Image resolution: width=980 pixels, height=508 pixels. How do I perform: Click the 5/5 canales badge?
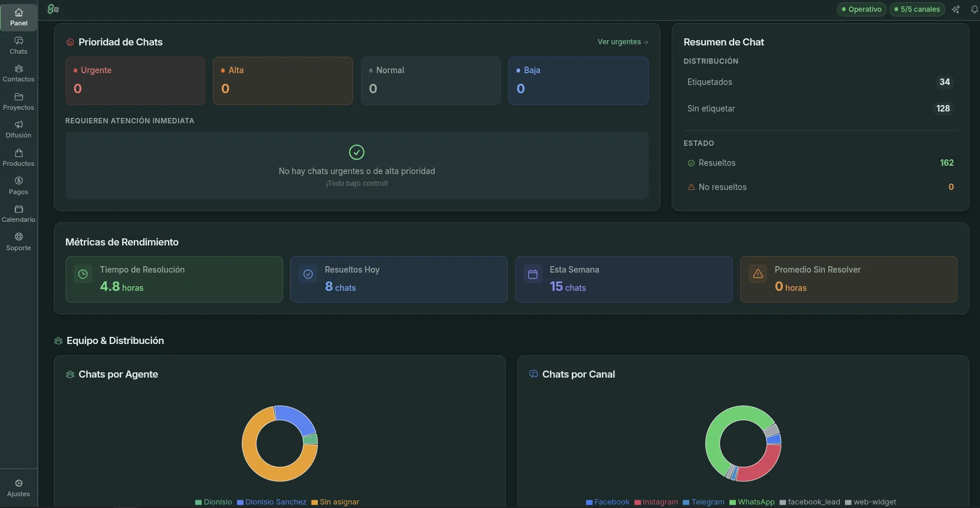[x=917, y=9]
